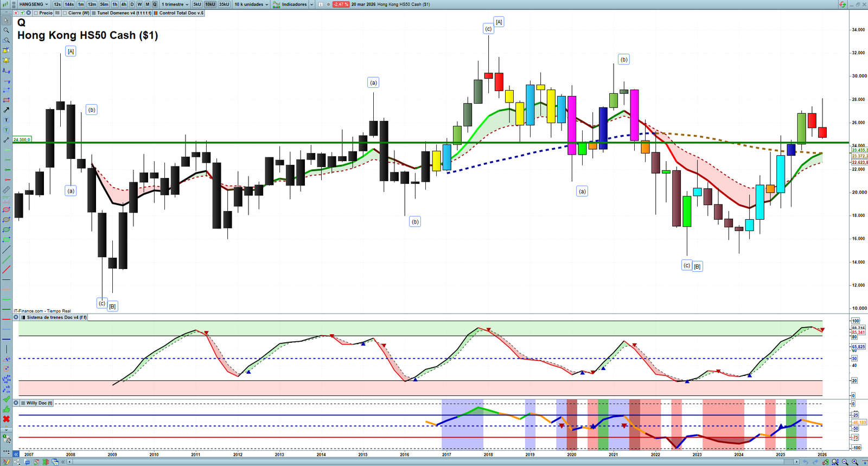
Task: Click the chat bubbles icon in bottom bar
Action: click(26, 462)
